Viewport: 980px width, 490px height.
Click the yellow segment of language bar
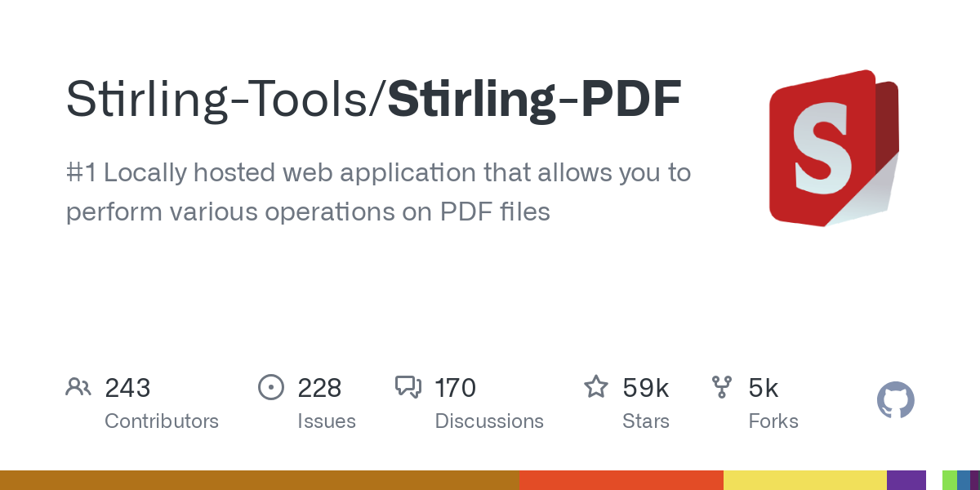(805, 480)
